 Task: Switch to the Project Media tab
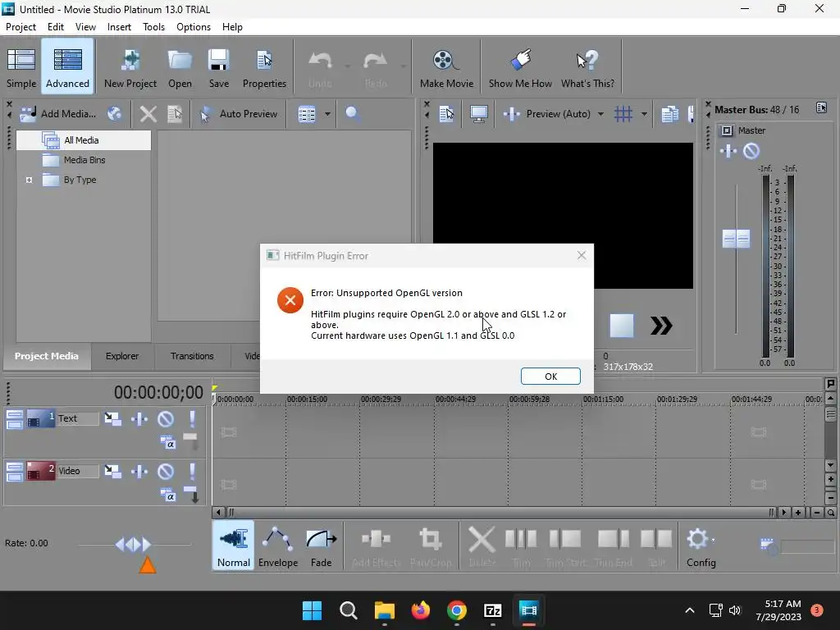coord(46,356)
